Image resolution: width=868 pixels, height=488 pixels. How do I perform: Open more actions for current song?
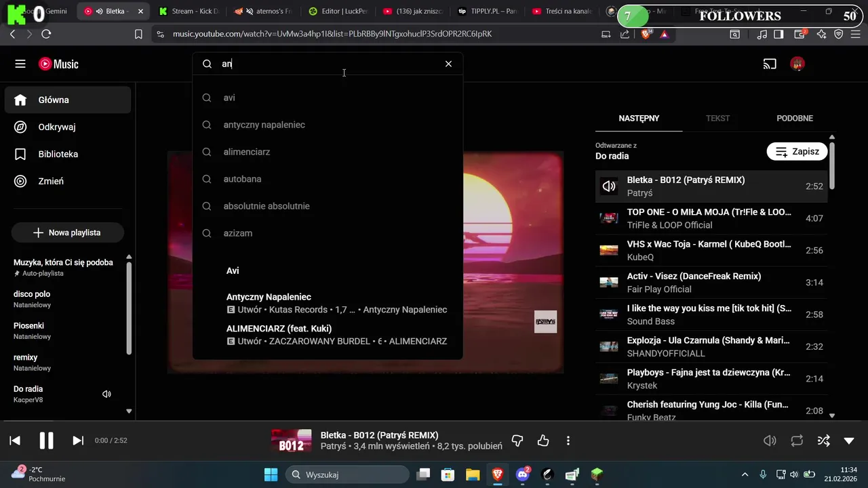coord(568,441)
